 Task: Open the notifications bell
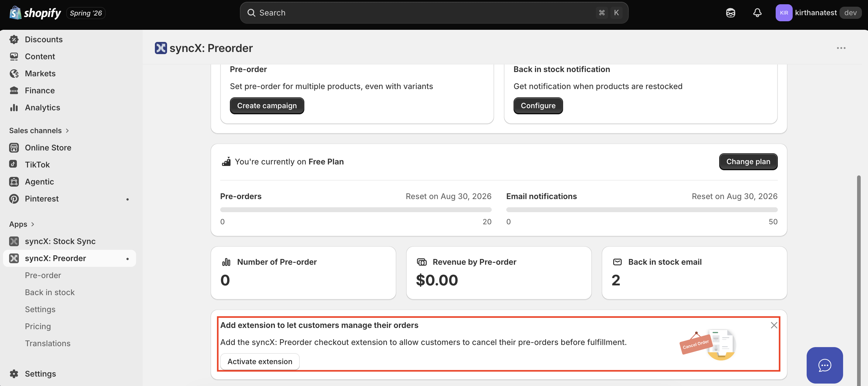(x=757, y=13)
